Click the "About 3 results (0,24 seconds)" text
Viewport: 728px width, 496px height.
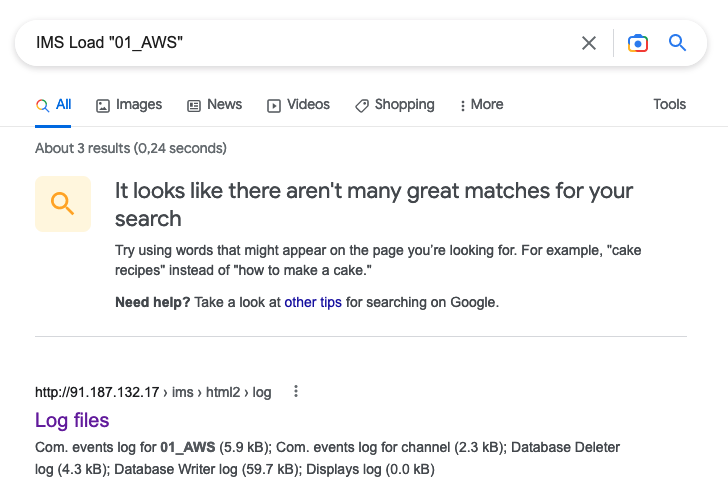click(x=131, y=148)
